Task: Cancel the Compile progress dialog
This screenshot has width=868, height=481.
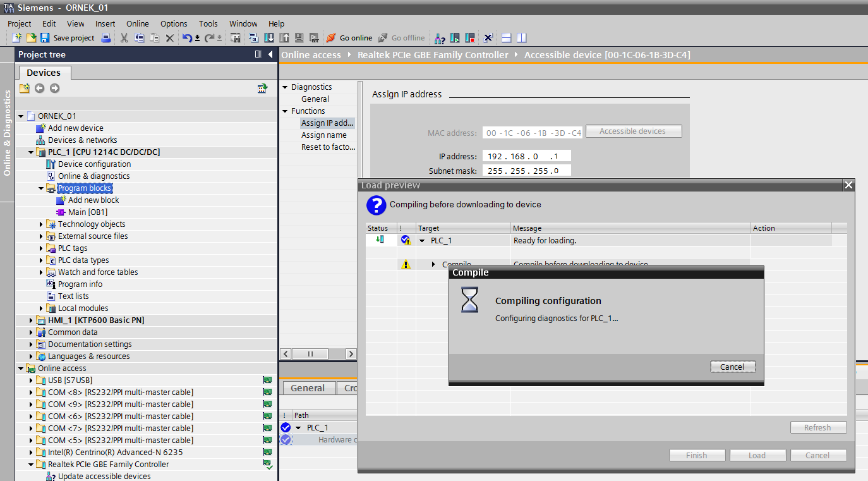Action: pos(732,367)
